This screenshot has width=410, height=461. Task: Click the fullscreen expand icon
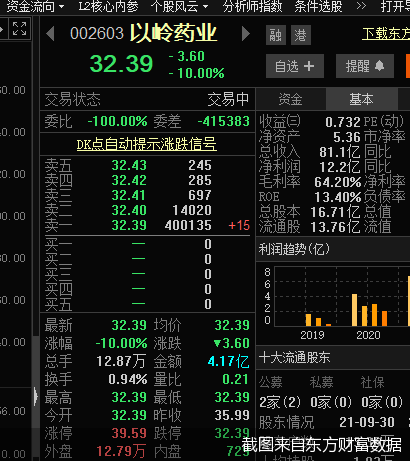coord(19,29)
